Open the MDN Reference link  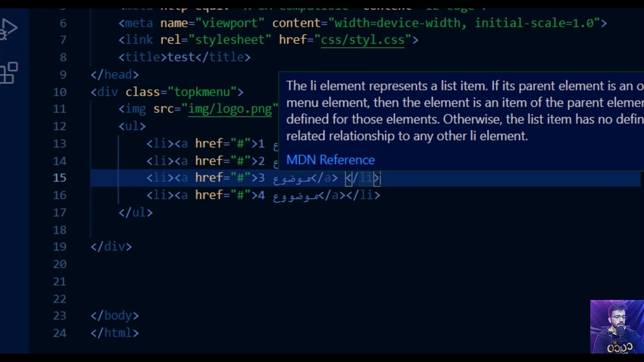330,160
